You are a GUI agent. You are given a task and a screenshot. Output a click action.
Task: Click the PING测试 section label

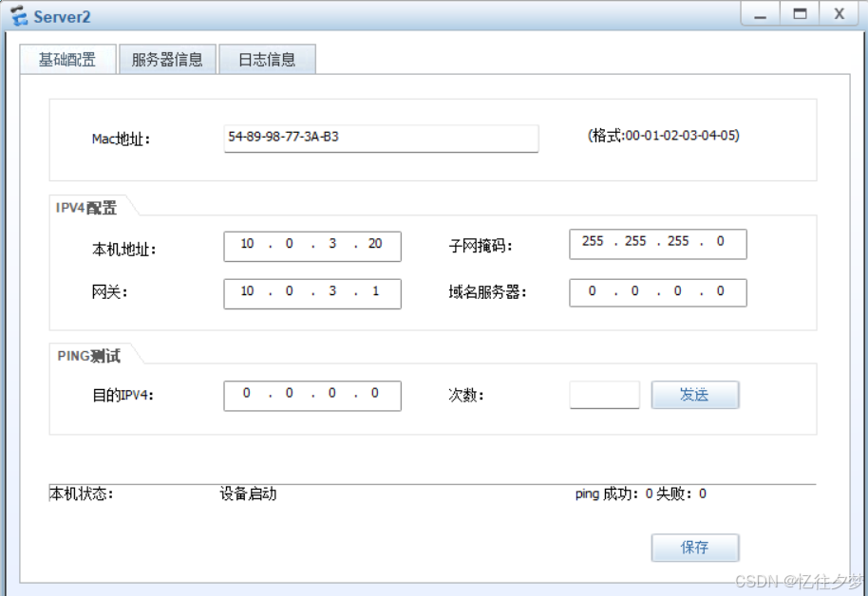click(88, 356)
